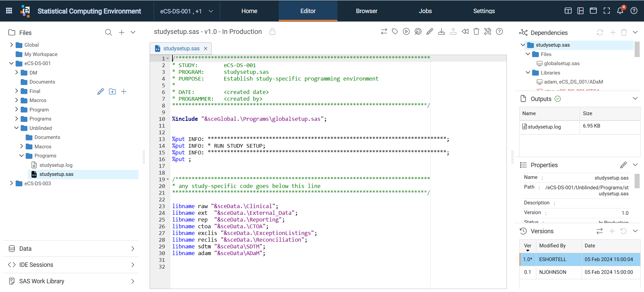644x292 pixels.
Task: Collapse the eCS-DS-001 folder
Action: 11,63
